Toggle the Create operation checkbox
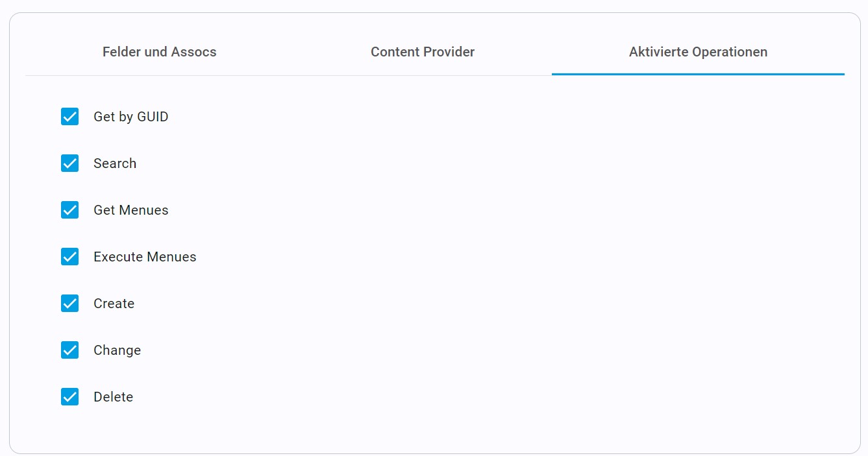The image size is (868, 456). 69,304
